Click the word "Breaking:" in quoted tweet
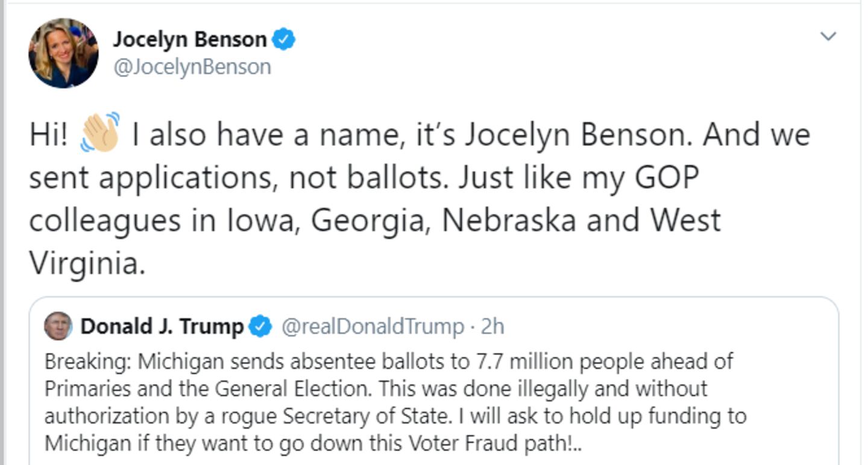This screenshot has width=868, height=465. click(x=88, y=362)
